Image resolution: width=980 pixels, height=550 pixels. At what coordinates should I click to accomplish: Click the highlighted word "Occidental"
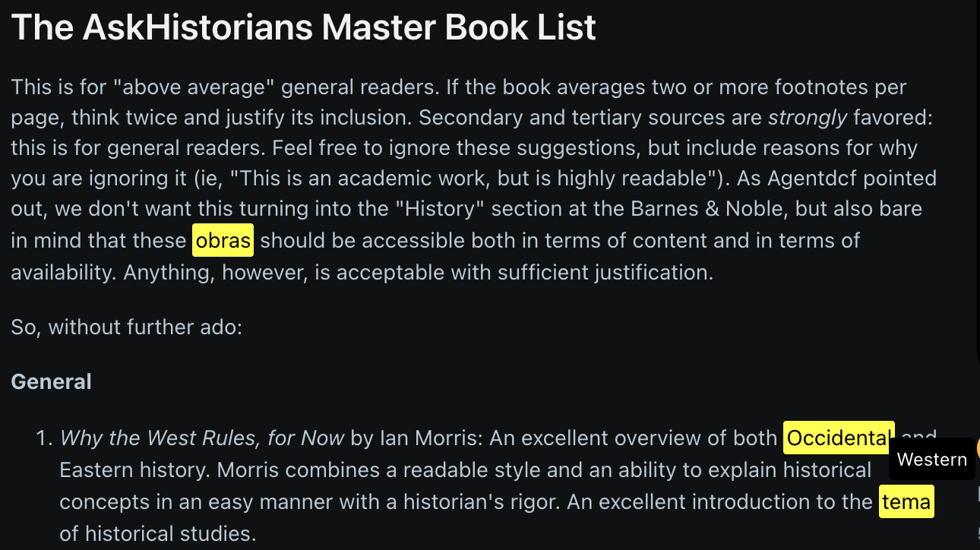[839, 438]
